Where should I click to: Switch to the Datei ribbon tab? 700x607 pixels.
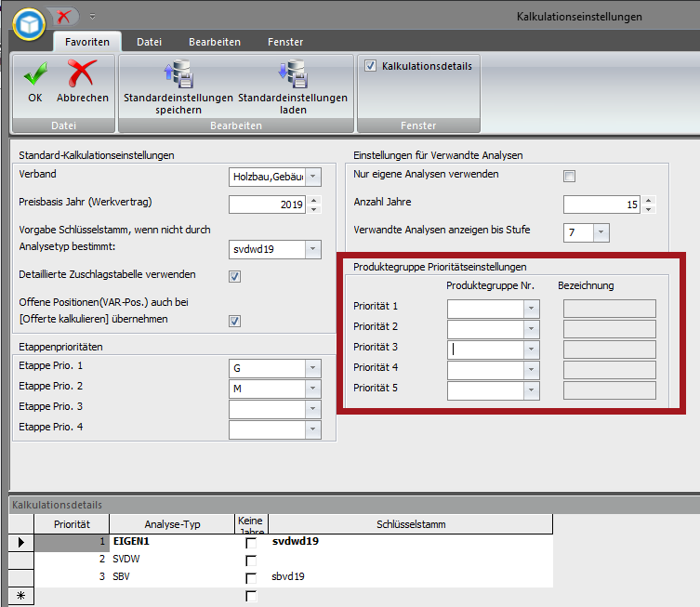[x=149, y=42]
